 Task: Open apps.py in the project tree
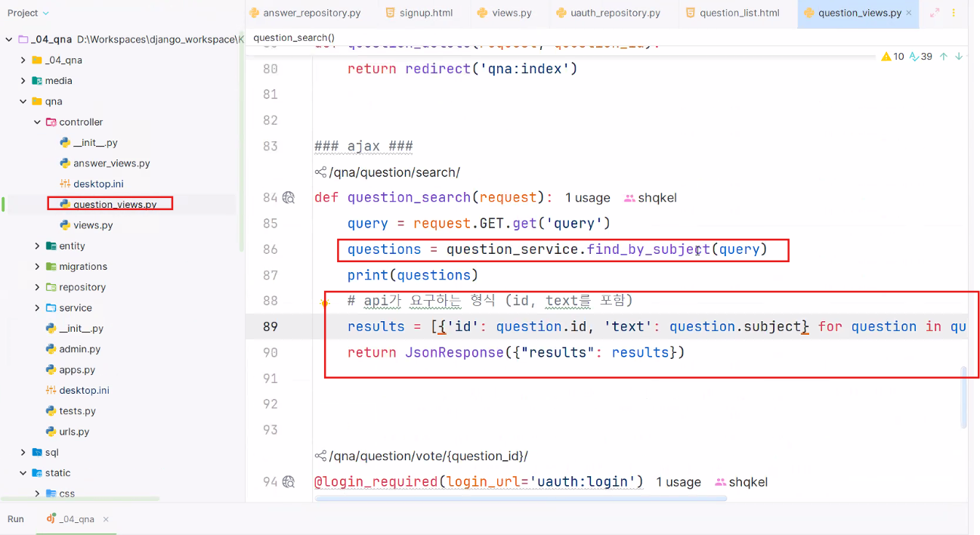coord(77,370)
